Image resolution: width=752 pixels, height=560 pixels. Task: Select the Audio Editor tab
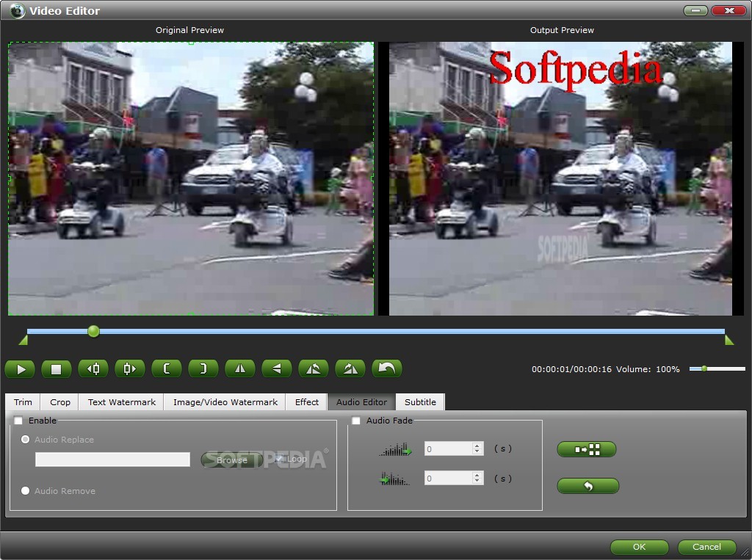pyautogui.click(x=361, y=401)
